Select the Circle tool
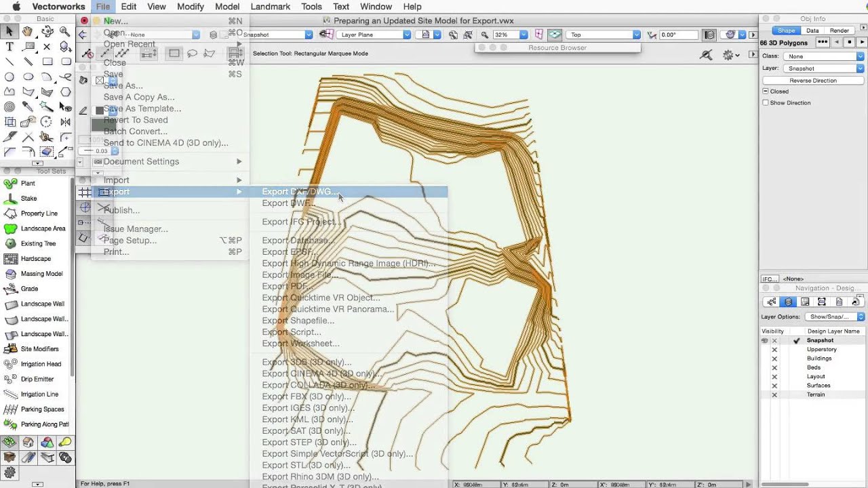The image size is (868, 488). coord(9,77)
